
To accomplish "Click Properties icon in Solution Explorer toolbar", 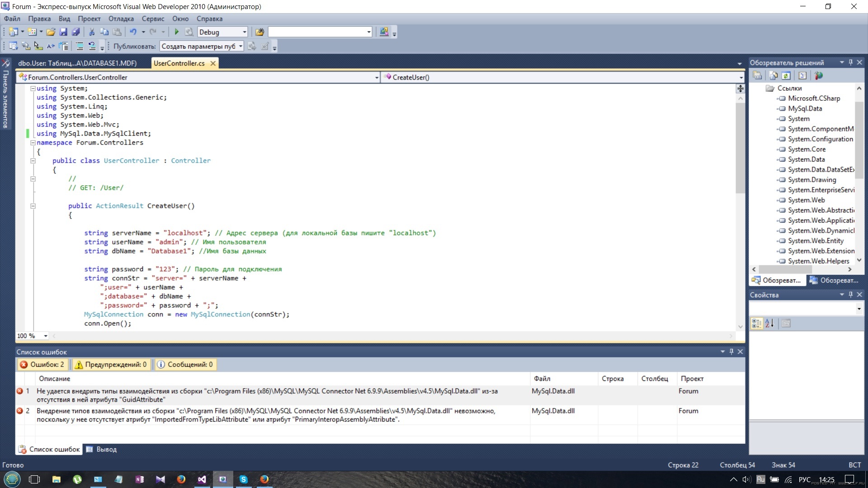I will tap(757, 75).
